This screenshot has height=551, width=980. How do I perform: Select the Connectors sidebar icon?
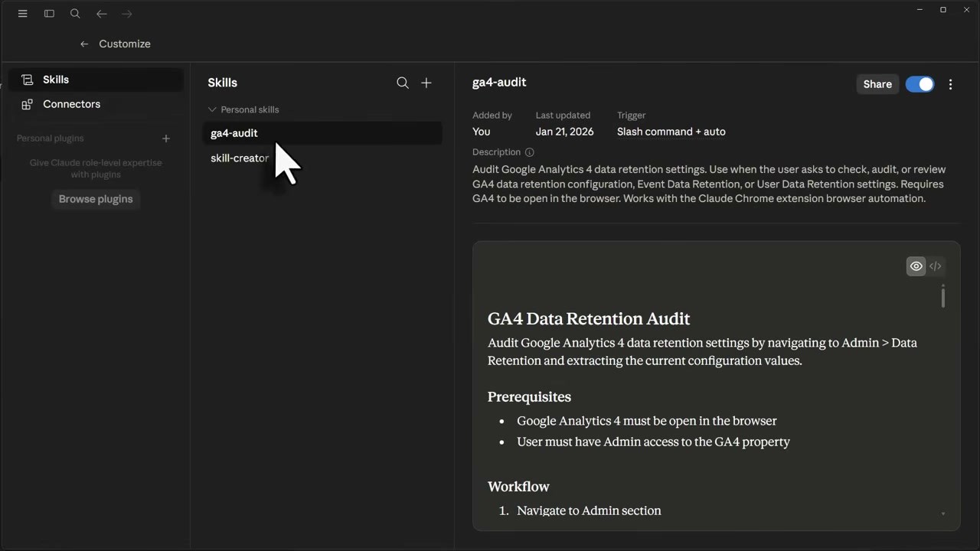click(28, 104)
